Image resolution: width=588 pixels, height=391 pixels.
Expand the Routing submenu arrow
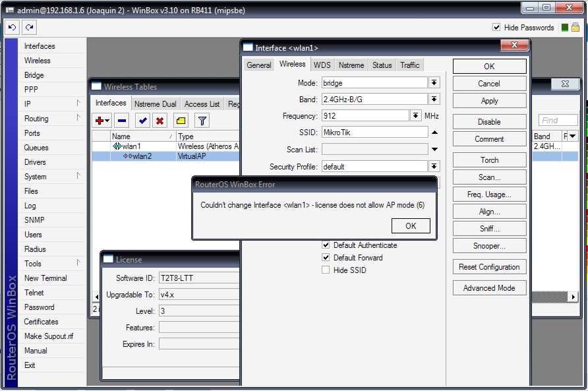point(78,117)
